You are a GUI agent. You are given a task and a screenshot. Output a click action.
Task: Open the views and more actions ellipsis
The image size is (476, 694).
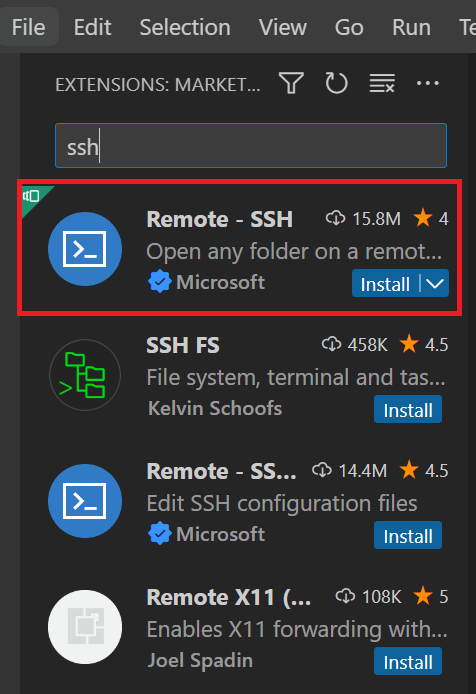click(x=428, y=83)
